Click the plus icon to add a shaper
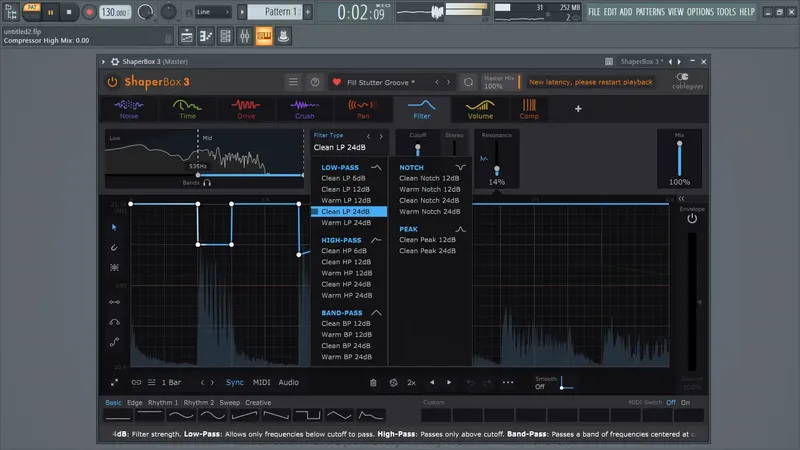Screen dimensions: 800x450 [x=577, y=109]
